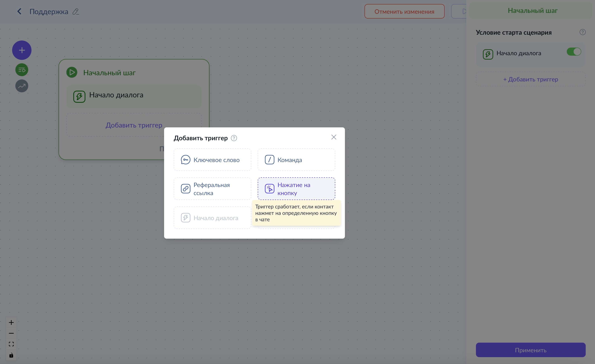Click the purple plus add-step button

22,50
